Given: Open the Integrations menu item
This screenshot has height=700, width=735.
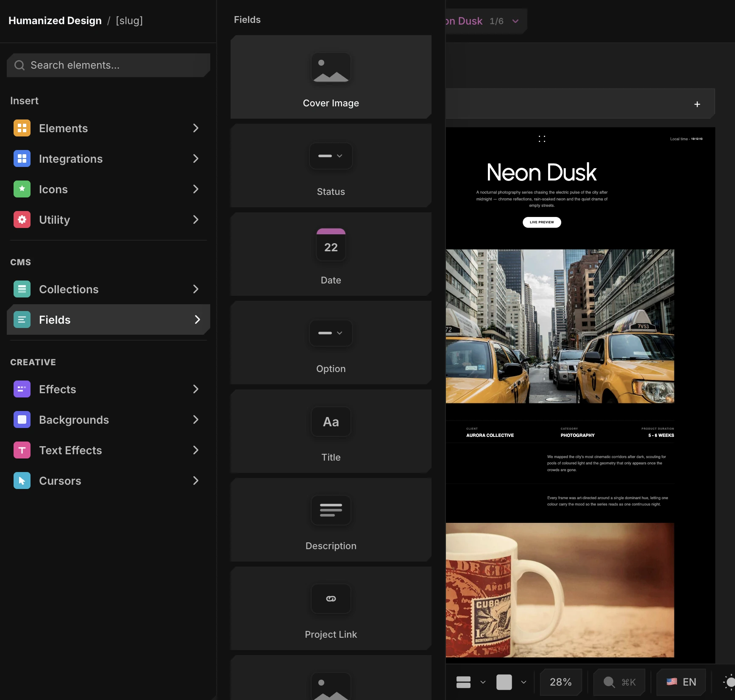Looking at the screenshot, I should click(x=109, y=158).
